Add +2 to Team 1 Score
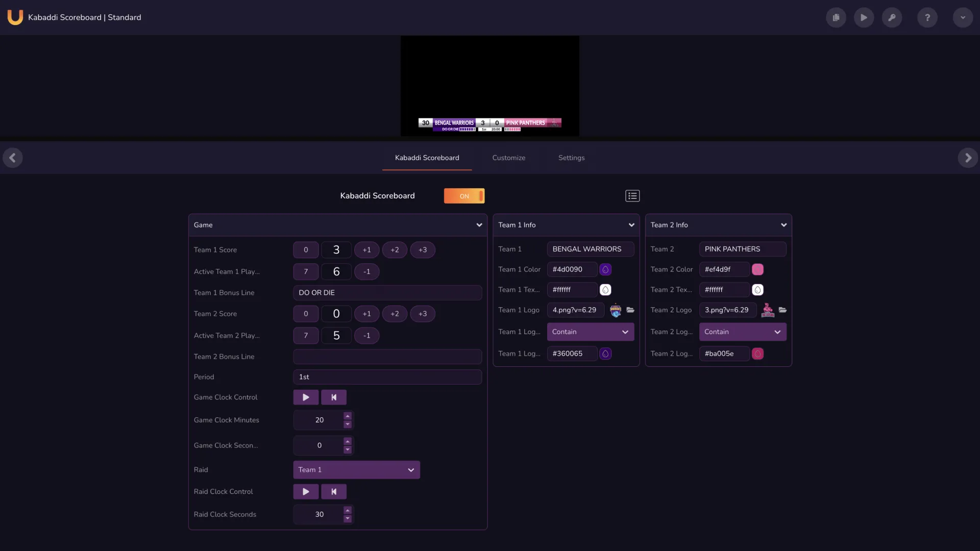Screen dimensions: 980x551 point(395,249)
